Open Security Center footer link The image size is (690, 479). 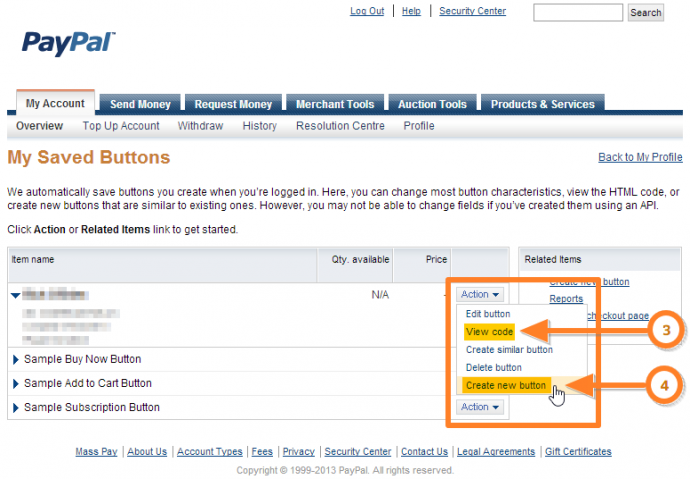[x=358, y=452]
